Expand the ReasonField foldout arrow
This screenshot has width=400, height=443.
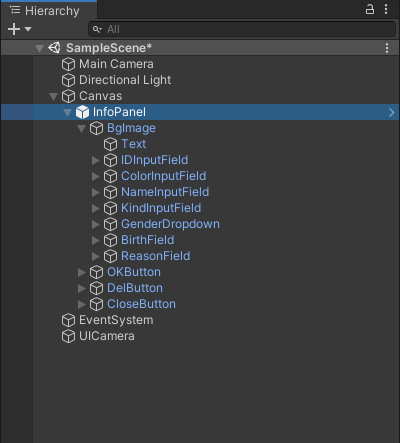pos(96,256)
